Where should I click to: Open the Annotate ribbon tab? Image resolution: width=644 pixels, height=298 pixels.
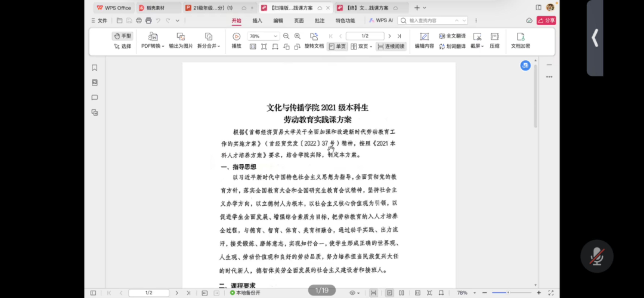319,20
